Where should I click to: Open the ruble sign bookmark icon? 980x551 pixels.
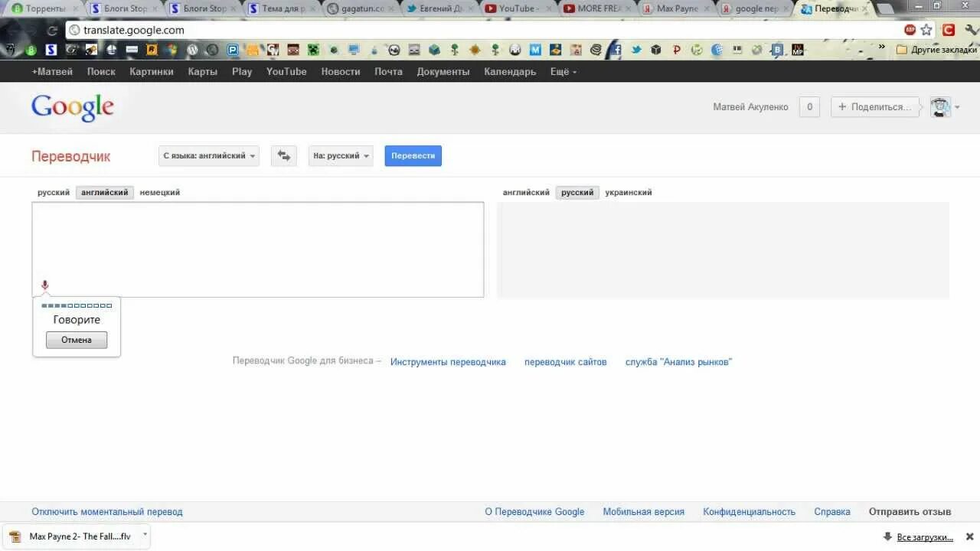click(677, 50)
